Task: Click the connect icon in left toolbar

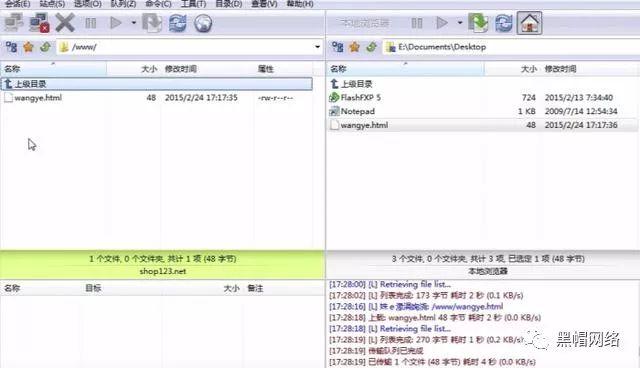Action: [x=14, y=23]
